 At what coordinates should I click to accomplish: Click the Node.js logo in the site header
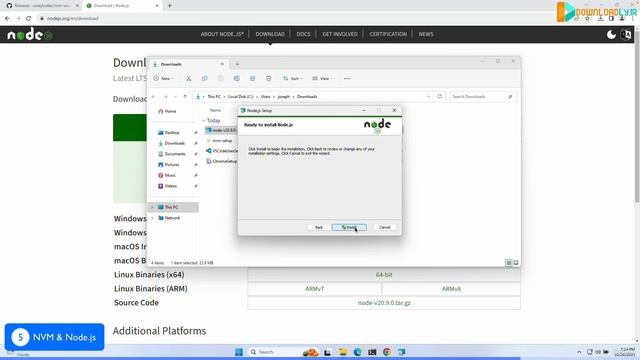pyautogui.click(x=30, y=35)
